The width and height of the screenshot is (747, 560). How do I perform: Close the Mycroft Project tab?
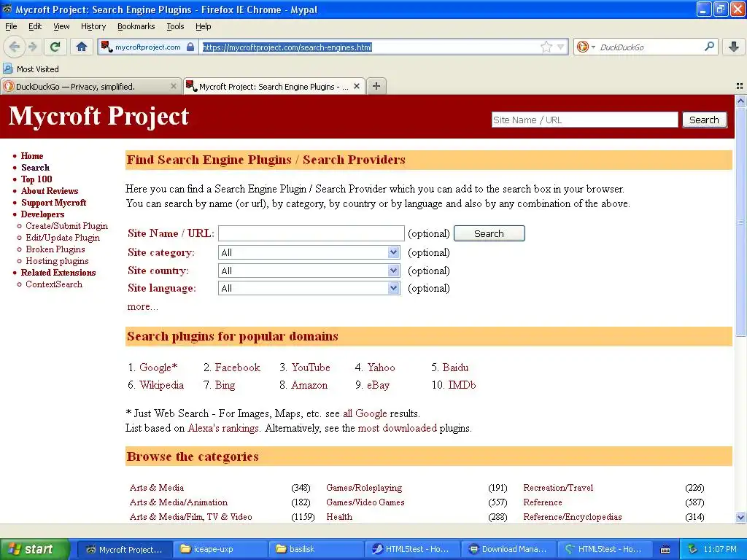(x=356, y=86)
